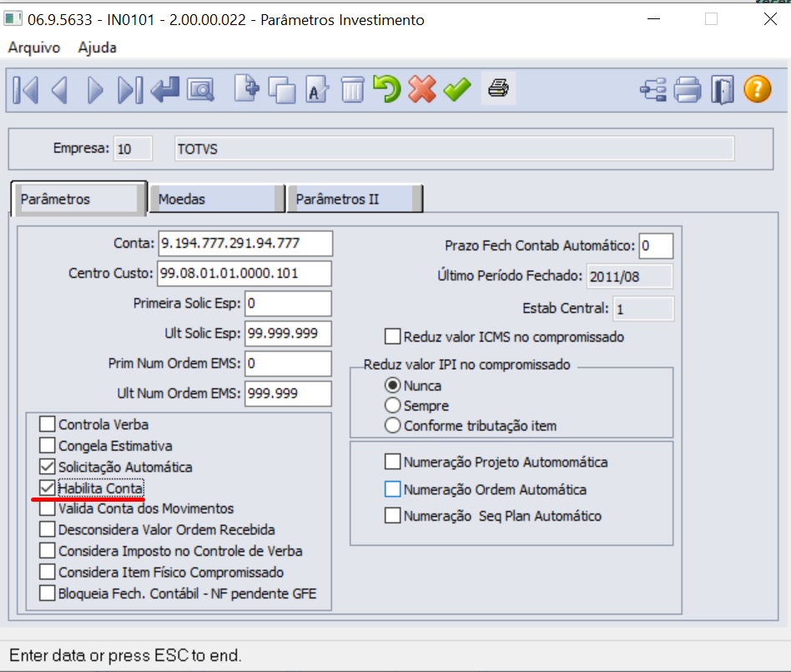Click the TOTVS company name field
The image size is (791, 672).
[454, 149]
